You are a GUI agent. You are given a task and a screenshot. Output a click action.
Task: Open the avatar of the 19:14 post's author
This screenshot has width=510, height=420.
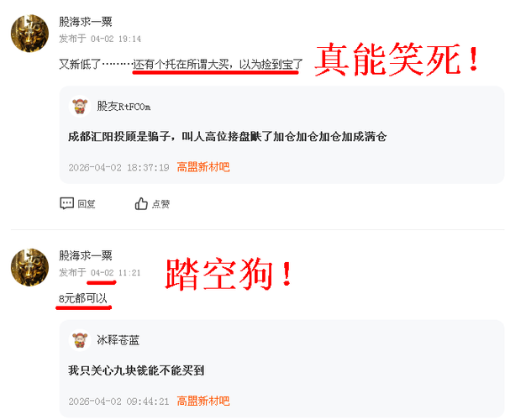coord(29,33)
